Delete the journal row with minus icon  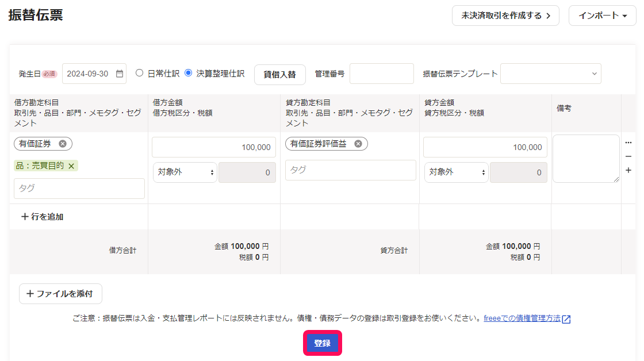[x=628, y=156]
